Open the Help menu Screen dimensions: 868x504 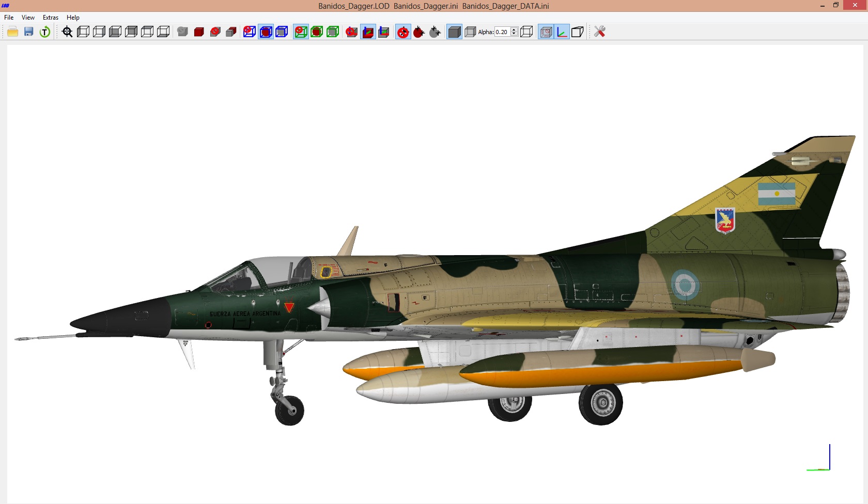(x=73, y=17)
